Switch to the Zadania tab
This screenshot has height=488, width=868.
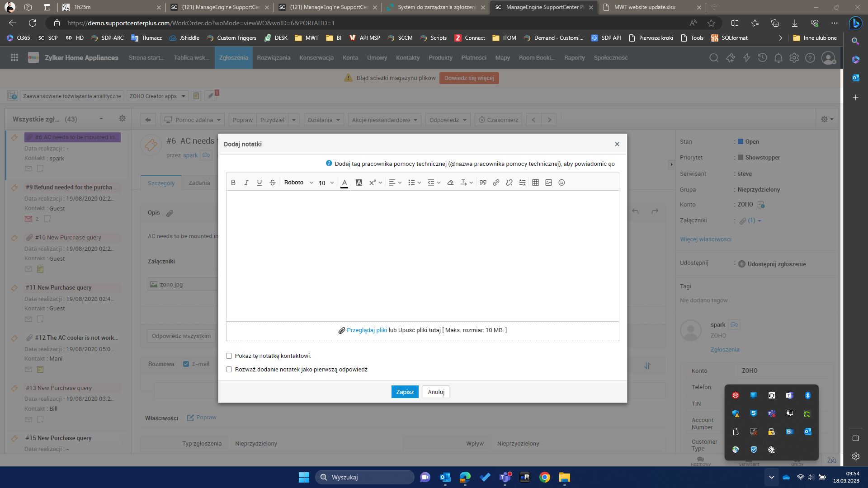(199, 183)
